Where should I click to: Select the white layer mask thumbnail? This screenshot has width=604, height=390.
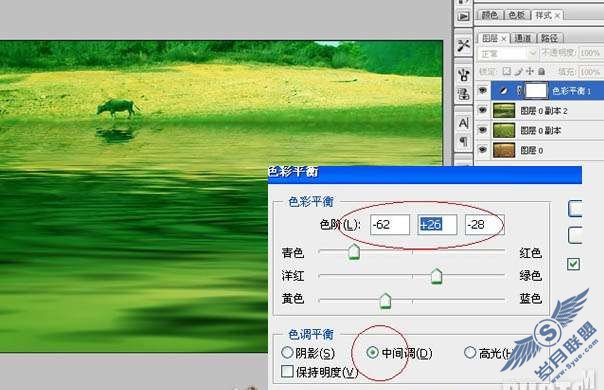tap(537, 91)
